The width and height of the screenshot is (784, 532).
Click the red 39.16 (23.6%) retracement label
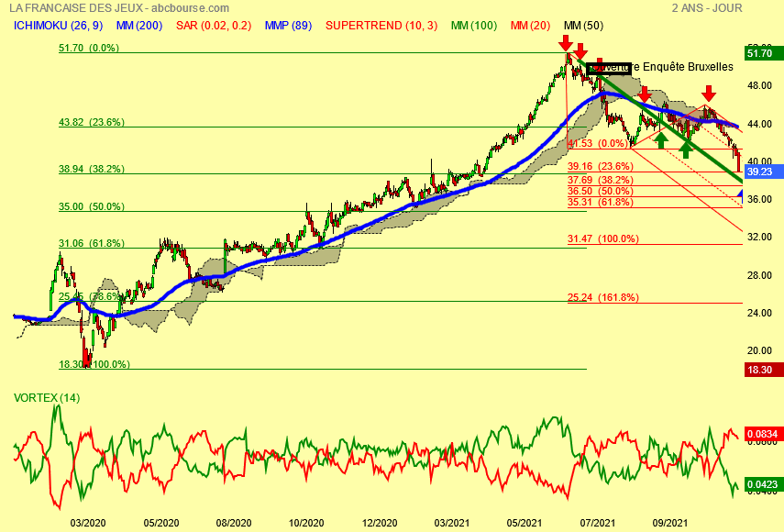pyautogui.click(x=601, y=166)
